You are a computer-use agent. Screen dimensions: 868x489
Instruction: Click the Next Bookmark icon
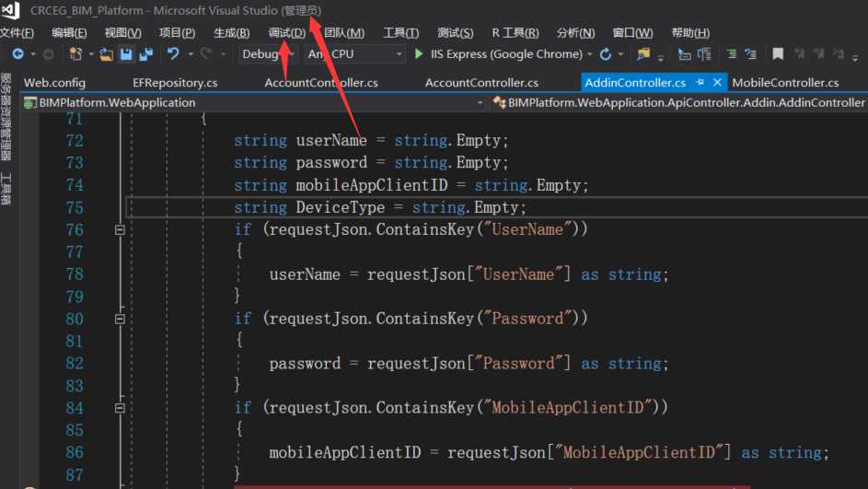coord(818,53)
